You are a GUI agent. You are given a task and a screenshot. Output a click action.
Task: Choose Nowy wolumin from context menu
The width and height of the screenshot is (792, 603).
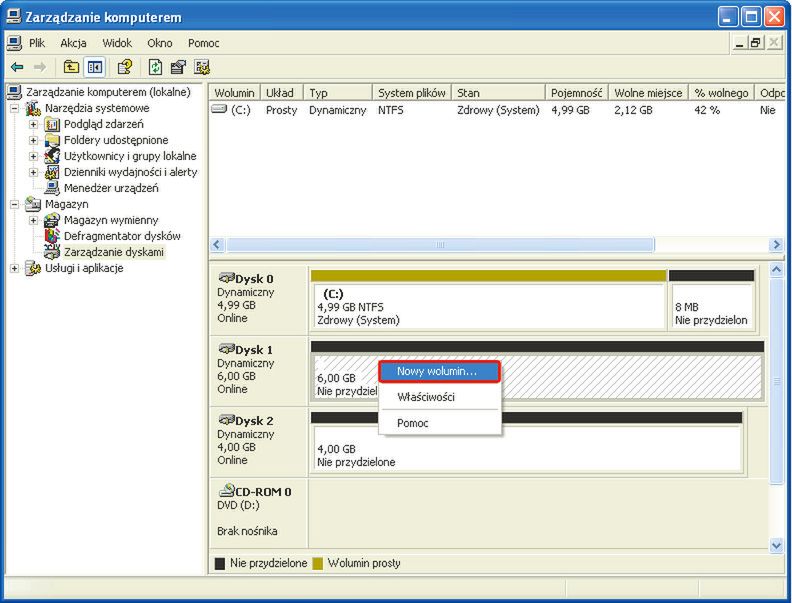[438, 371]
